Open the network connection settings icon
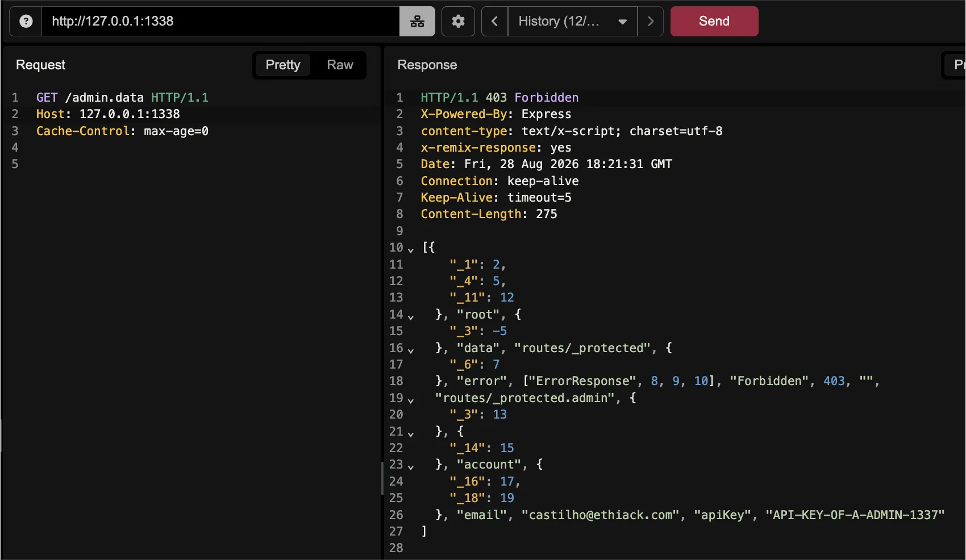 coord(417,22)
